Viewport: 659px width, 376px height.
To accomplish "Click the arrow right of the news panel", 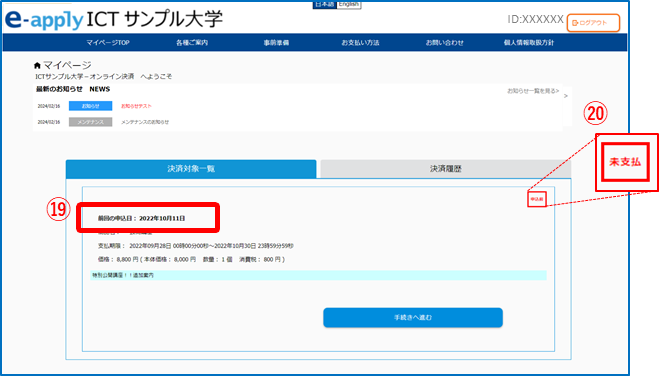I will 566,96.
